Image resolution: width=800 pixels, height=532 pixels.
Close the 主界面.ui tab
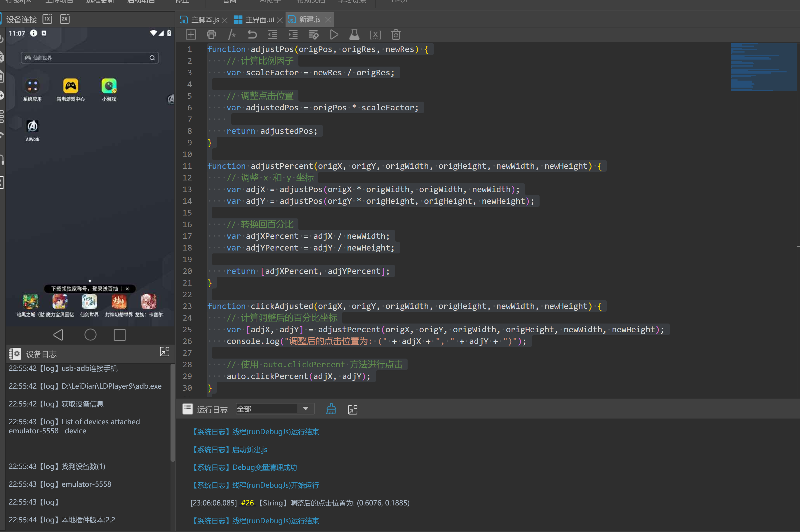pos(280,20)
